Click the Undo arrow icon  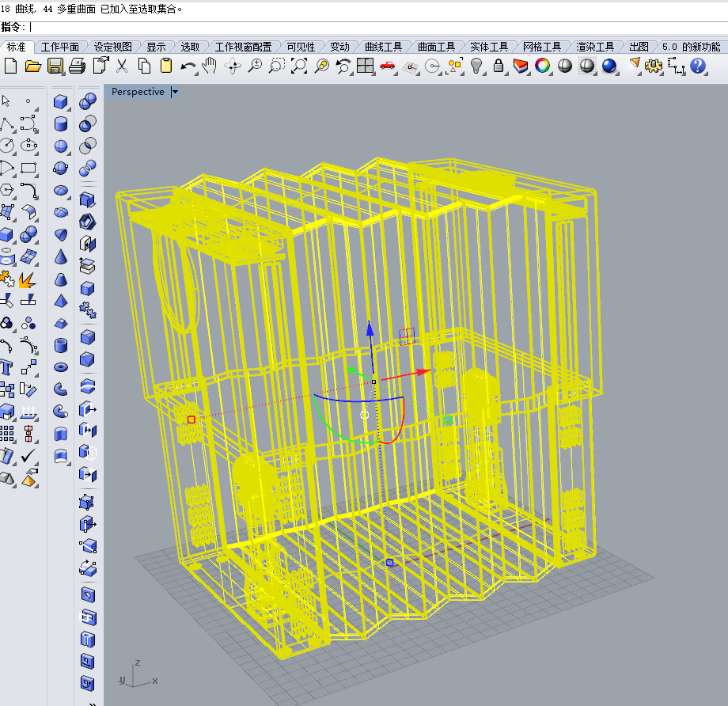pos(188,66)
